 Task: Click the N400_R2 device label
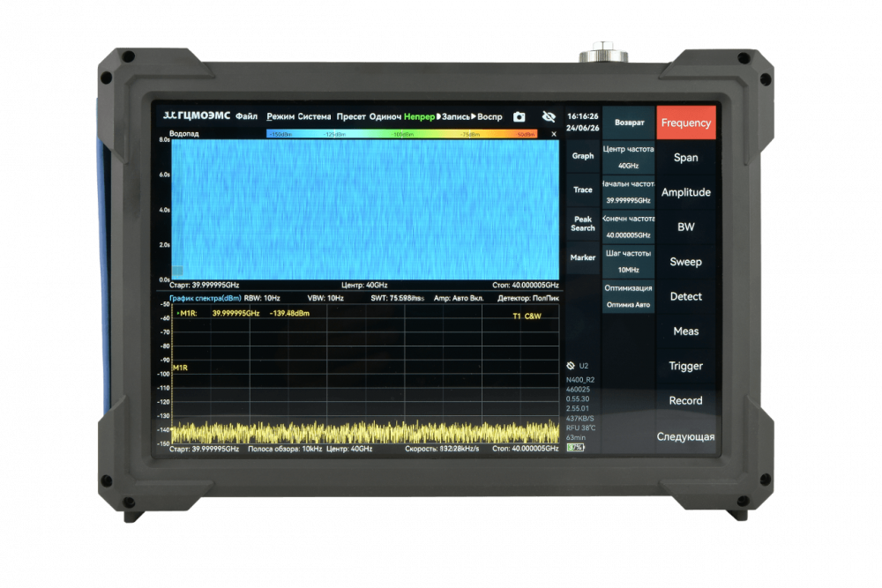coord(580,380)
